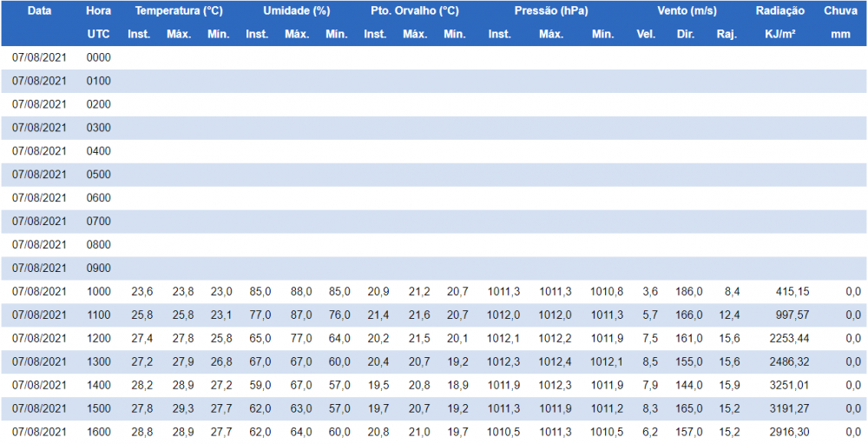The height and width of the screenshot is (444, 868).
Task: Click the Pressão (hPa) header
Action: coord(551,11)
